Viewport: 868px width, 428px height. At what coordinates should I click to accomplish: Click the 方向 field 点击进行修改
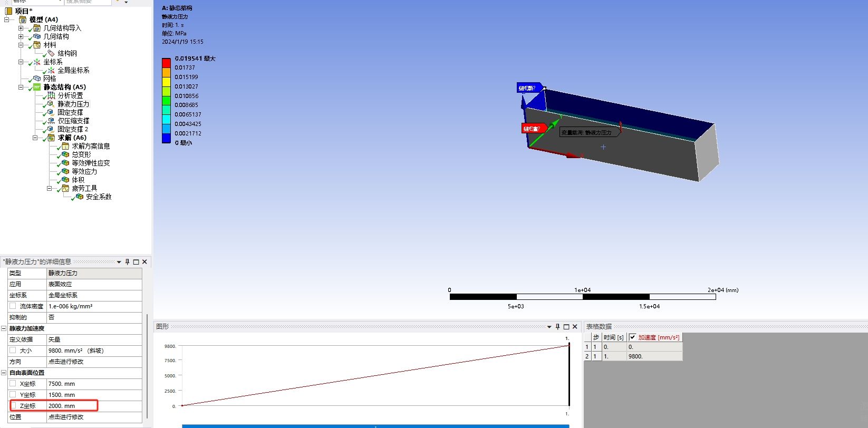94,362
